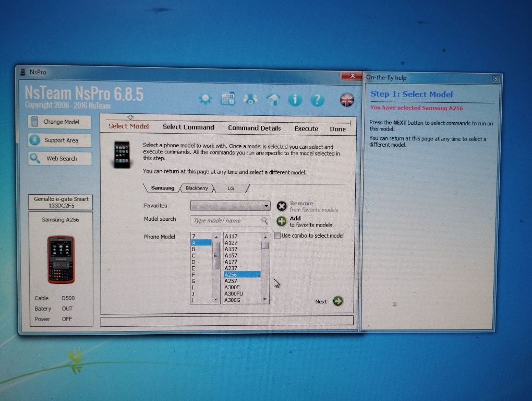Close the On-the-fly help panel
532x401 pixels.
point(495,79)
